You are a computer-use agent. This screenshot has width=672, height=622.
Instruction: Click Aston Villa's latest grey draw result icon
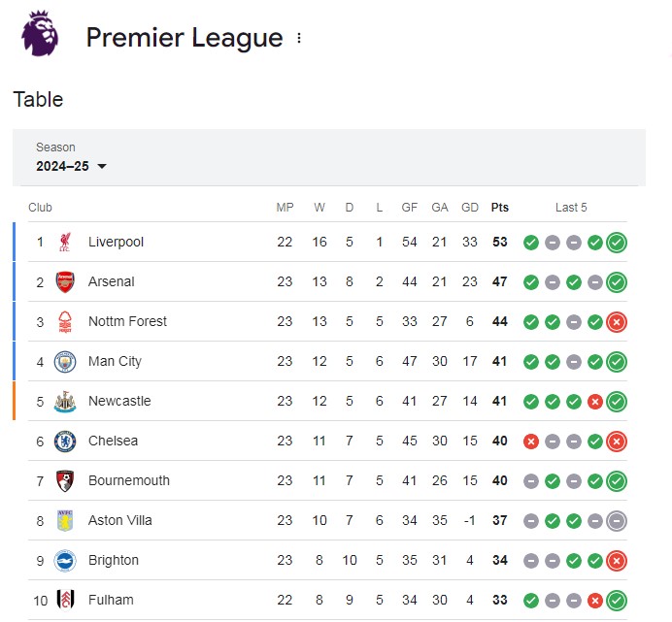click(x=617, y=521)
